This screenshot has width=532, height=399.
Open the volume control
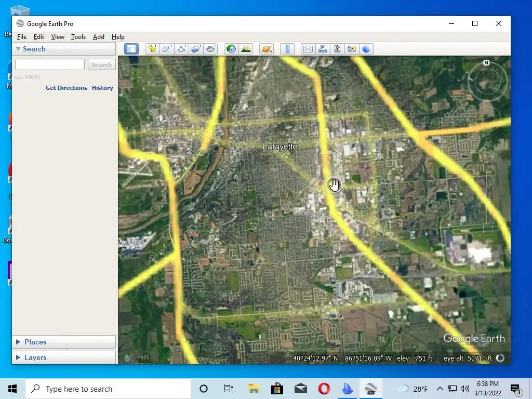[x=465, y=389]
